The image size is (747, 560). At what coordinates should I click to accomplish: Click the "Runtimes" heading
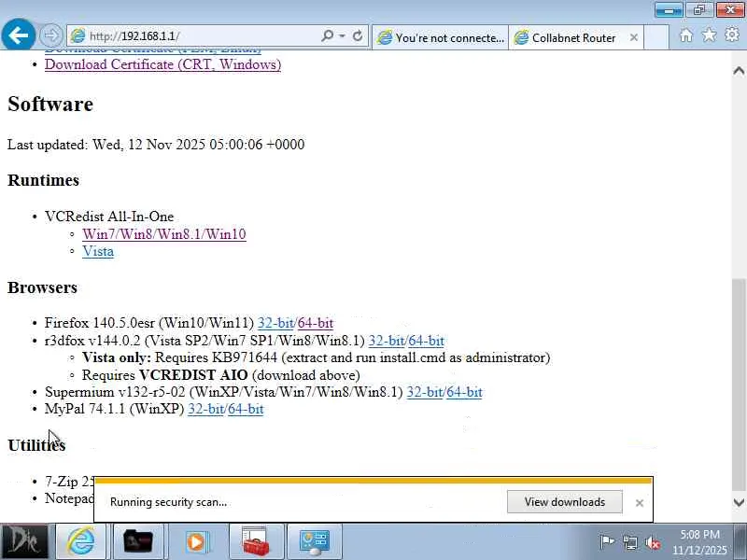click(x=43, y=180)
